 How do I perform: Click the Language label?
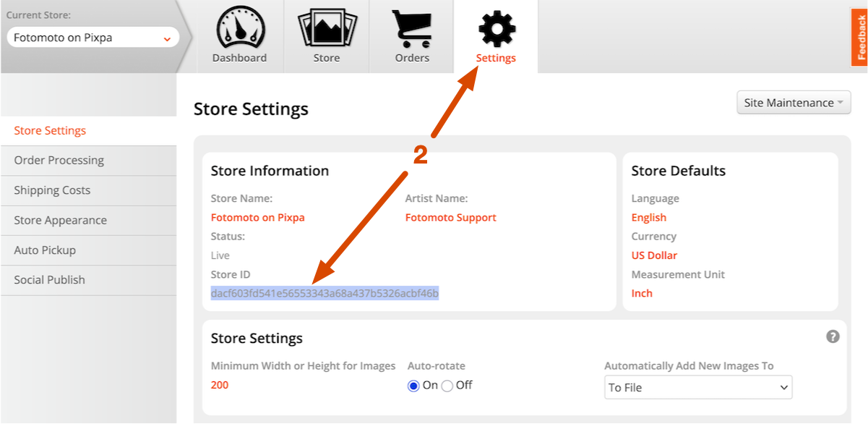656,198
